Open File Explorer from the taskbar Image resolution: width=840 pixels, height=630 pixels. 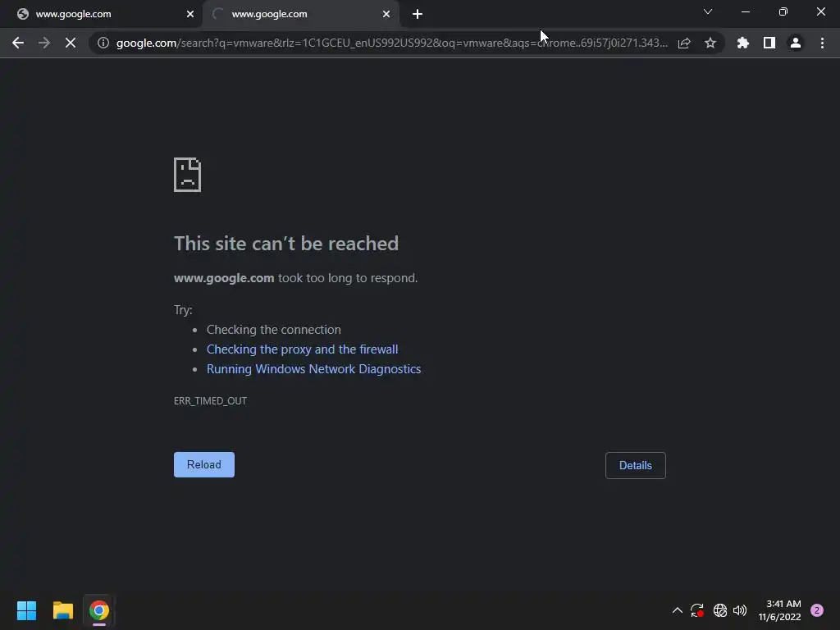pyautogui.click(x=62, y=610)
